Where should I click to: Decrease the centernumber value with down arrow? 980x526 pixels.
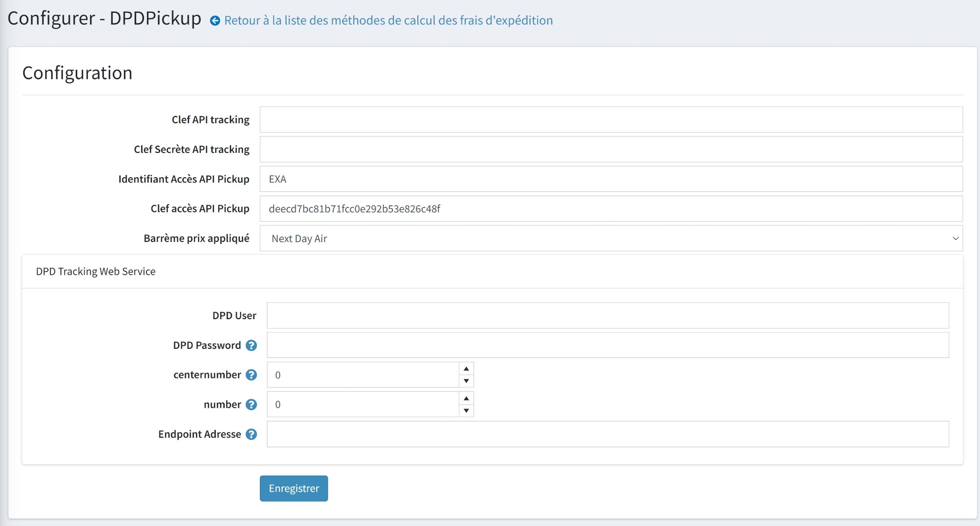466,381
